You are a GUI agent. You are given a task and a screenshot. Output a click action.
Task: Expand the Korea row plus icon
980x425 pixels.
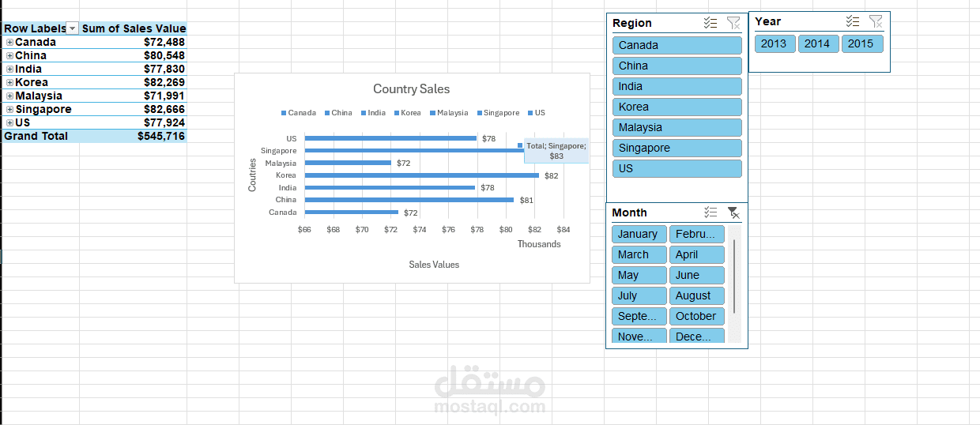pyautogui.click(x=9, y=82)
